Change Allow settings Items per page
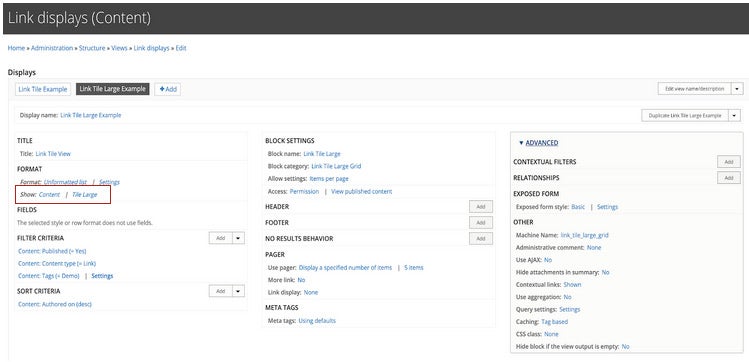Viewport: 749px width, 362px height. pyautogui.click(x=329, y=179)
